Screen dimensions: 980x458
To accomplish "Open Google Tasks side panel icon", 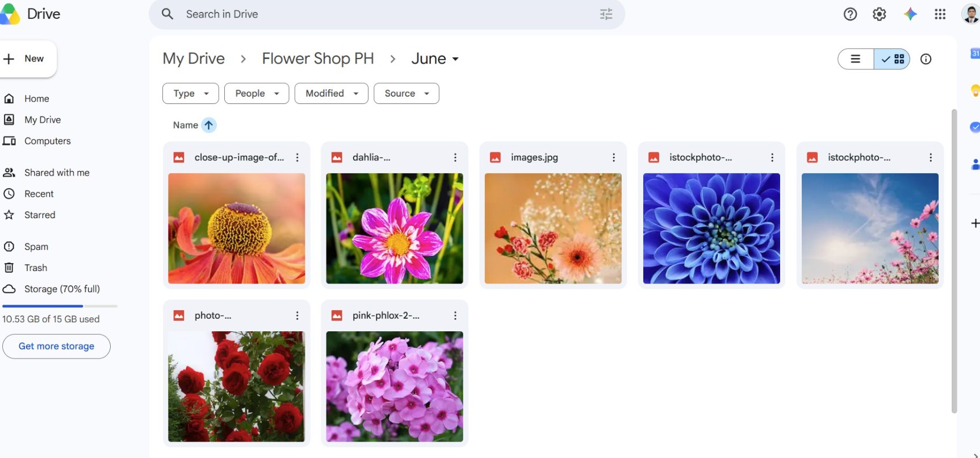I will pyautogui.click(x=975, y=127).
